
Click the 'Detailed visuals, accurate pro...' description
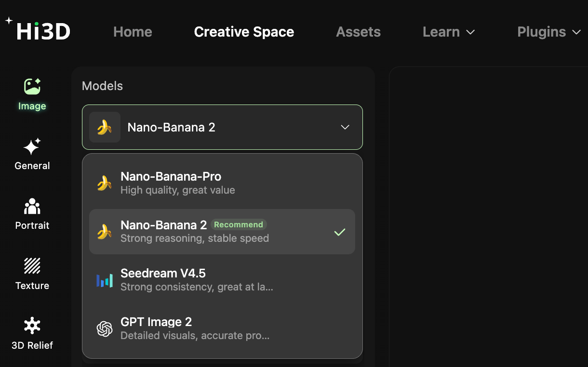click(x=195, y=336)
